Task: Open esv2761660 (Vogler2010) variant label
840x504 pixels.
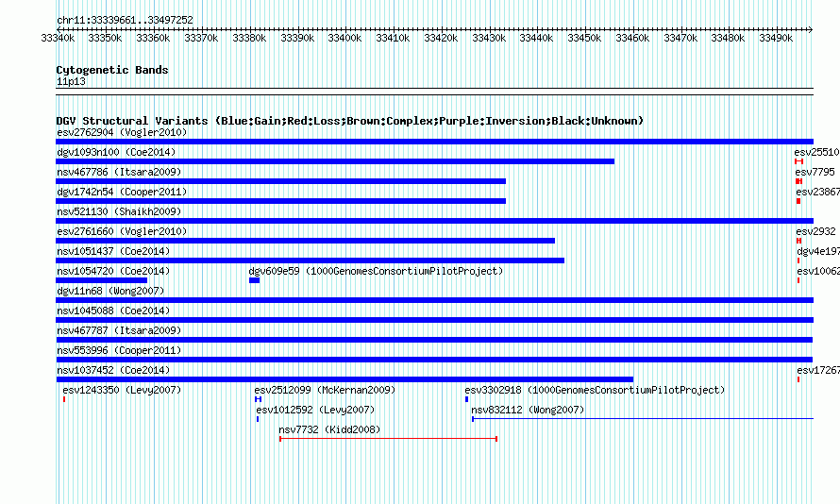Action: 122,231
